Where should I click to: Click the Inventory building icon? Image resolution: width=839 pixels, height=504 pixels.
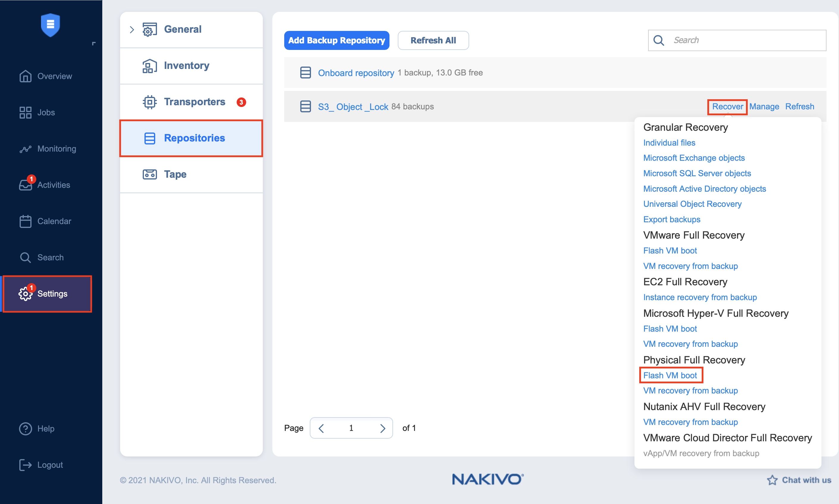click(x=150, y=66)
